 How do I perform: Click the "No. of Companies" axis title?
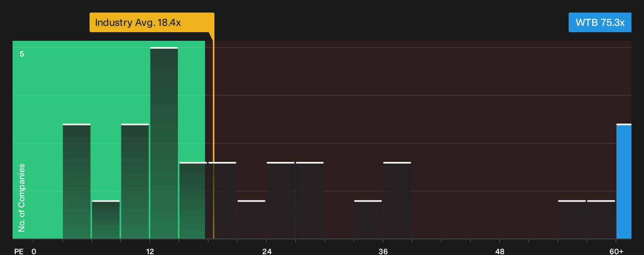pos(22,197)
